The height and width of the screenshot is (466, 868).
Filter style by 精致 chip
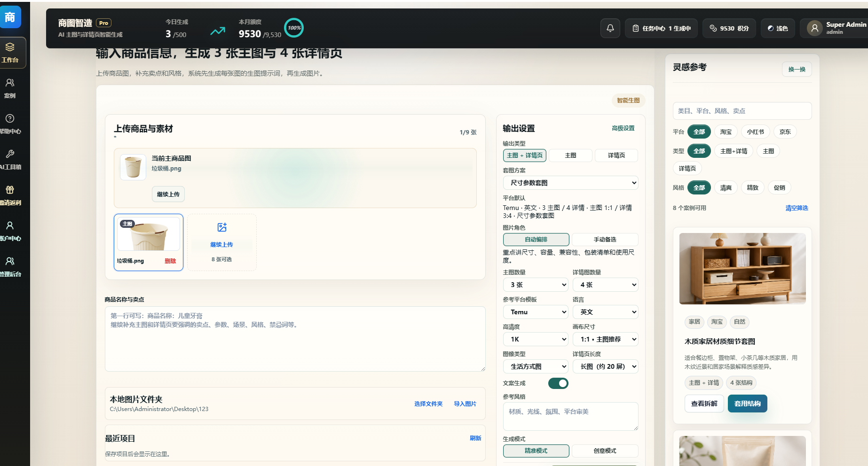click(753, 188)
